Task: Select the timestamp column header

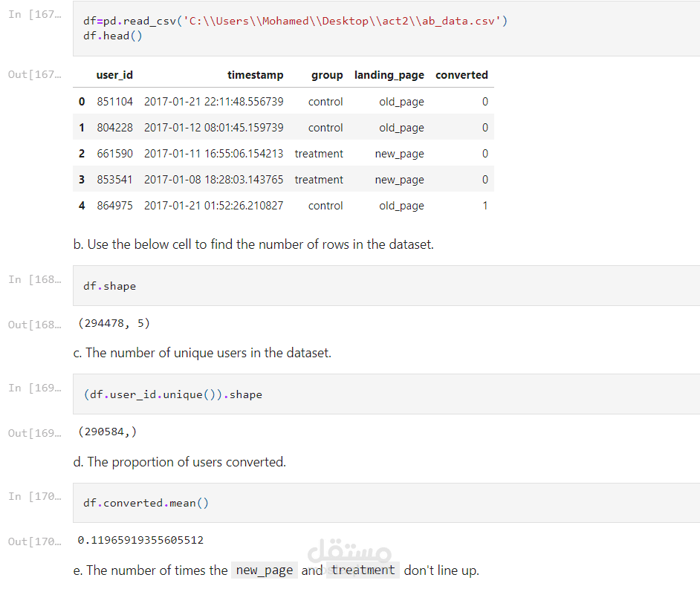Action: tap(256, 75)
